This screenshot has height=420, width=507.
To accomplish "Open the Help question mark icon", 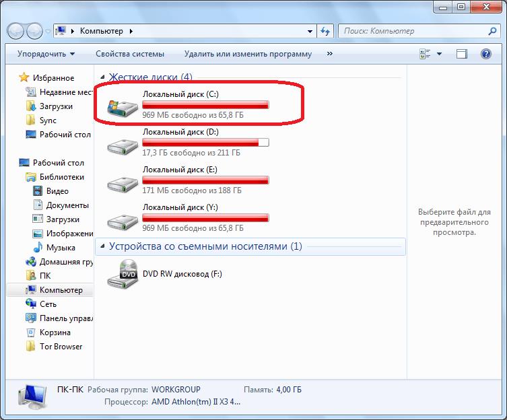I will [x=485, y=54].
